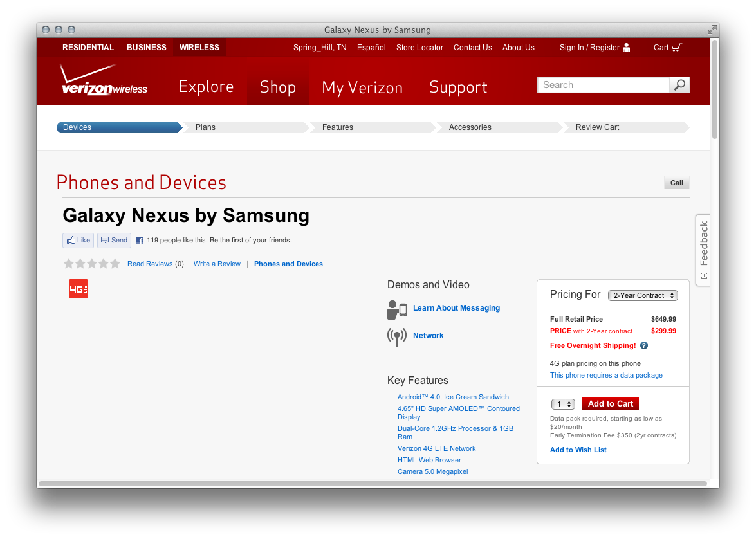The height and width of the screenshot is (539, 756).
Task: Select the Residential top tab
Action: 88,47
